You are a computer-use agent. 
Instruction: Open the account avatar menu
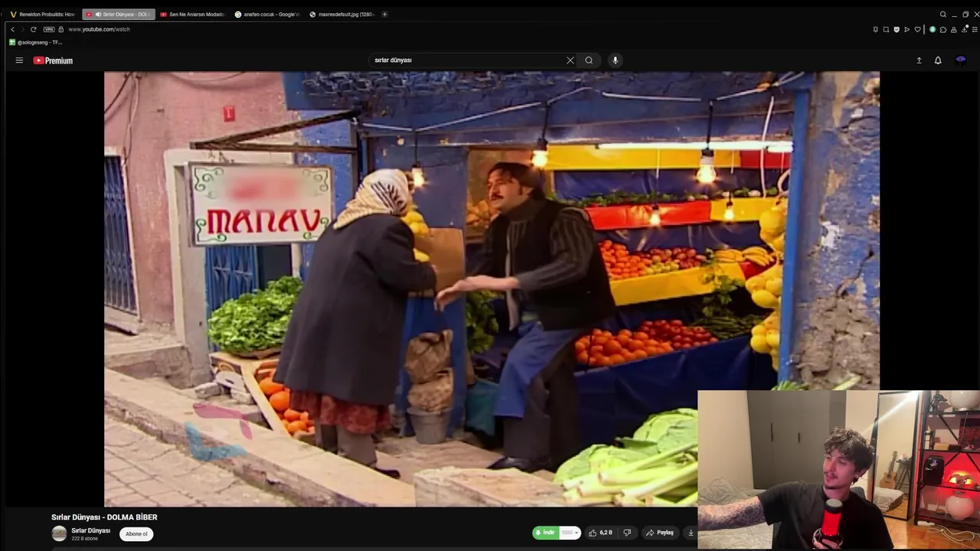tap(961, 60)
